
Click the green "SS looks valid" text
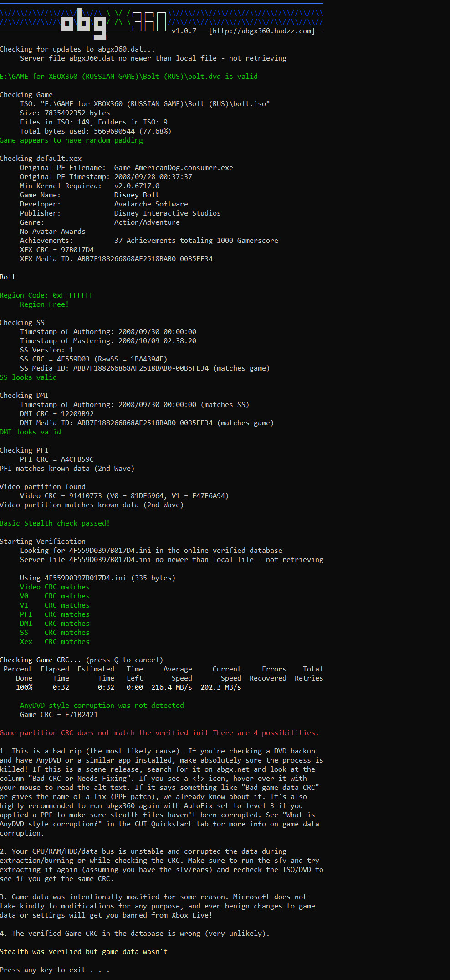point(29,377)
